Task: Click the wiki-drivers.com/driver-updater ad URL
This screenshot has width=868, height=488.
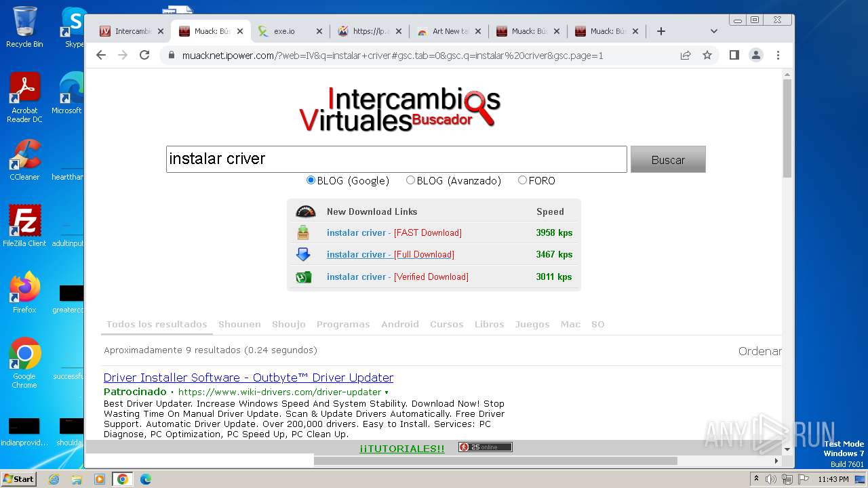Action: coord(280,392)
